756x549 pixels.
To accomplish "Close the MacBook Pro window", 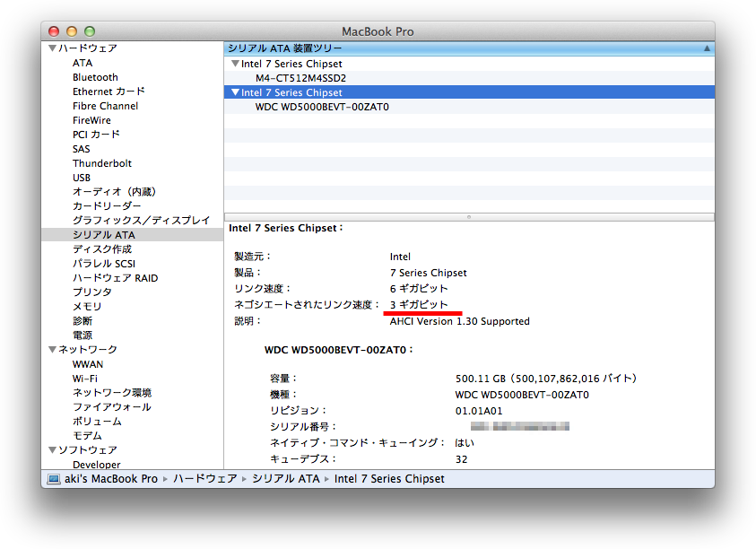I will (54, 31).
